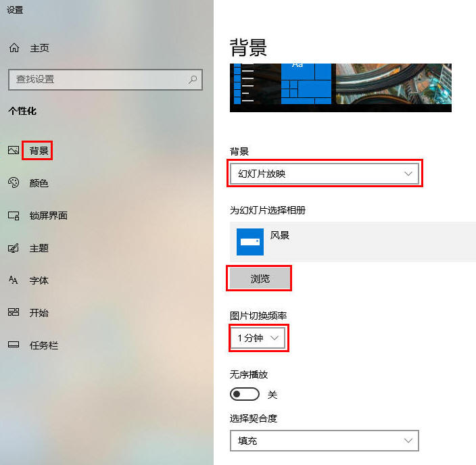Viewport: 476px width, 465px height.
Task: Toggle the 无序播放 shuffle switch
Action: (x=244, y=394)
